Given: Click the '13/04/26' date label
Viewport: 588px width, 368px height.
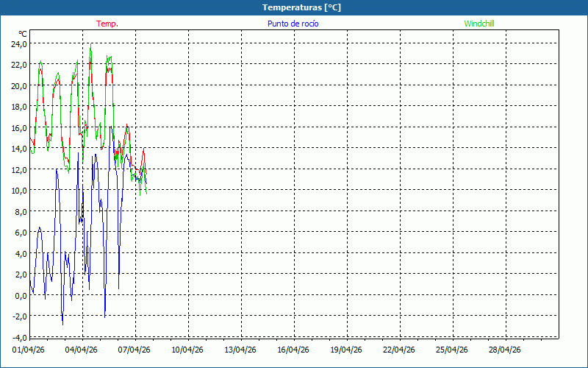Looking at the screenshot, I should pyautogui.click(x=240, y=350).
